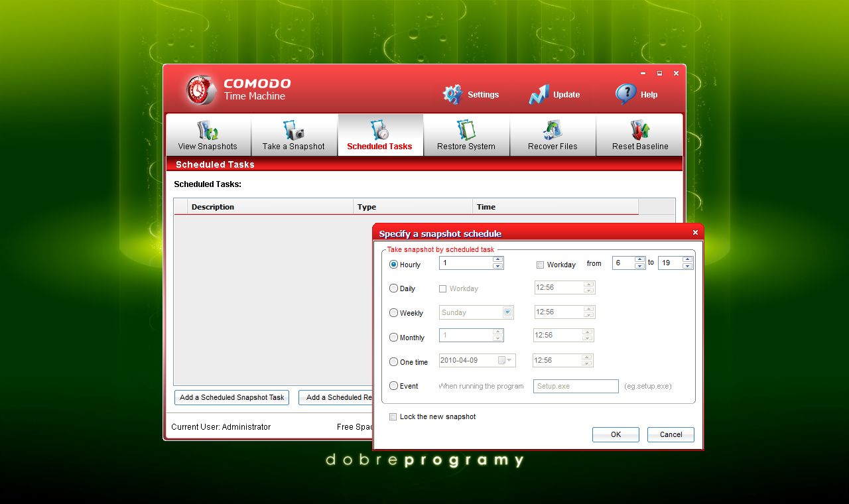Click Weekly time 12:56 spinner arrows
This screenshot has height=504, width=849.
588,312
